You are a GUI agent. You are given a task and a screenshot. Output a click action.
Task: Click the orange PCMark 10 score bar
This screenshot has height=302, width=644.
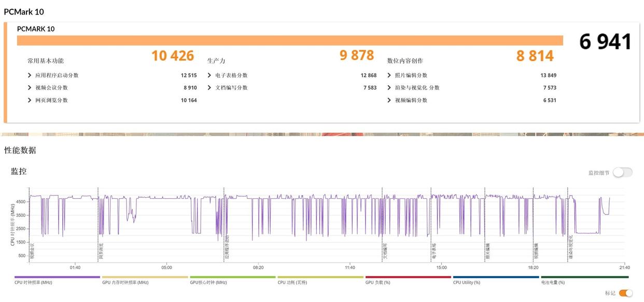point(290,40)
